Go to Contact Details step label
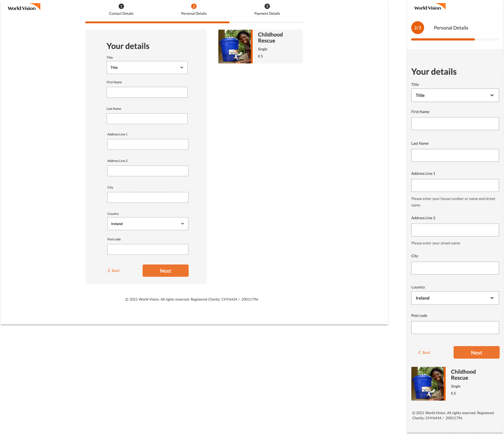The image size is (504, 441). 121,14
